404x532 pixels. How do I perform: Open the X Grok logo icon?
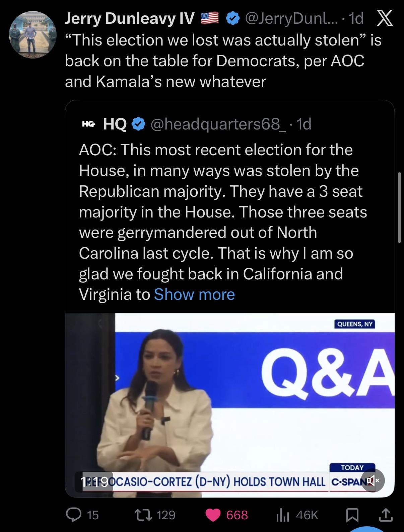coord(385,18)
